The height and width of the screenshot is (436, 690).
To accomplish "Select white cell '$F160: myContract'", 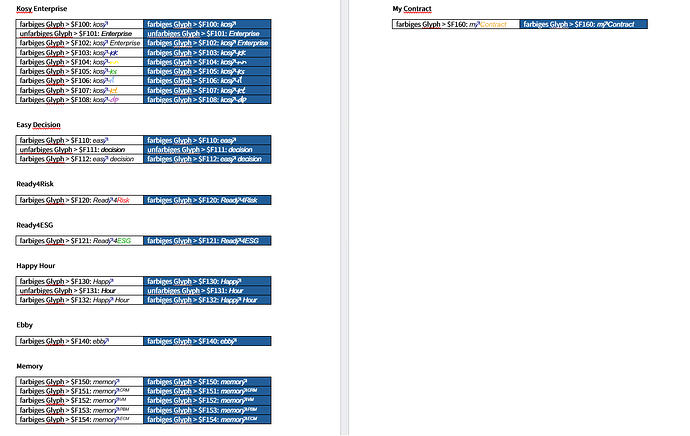I will click(456, 24).
